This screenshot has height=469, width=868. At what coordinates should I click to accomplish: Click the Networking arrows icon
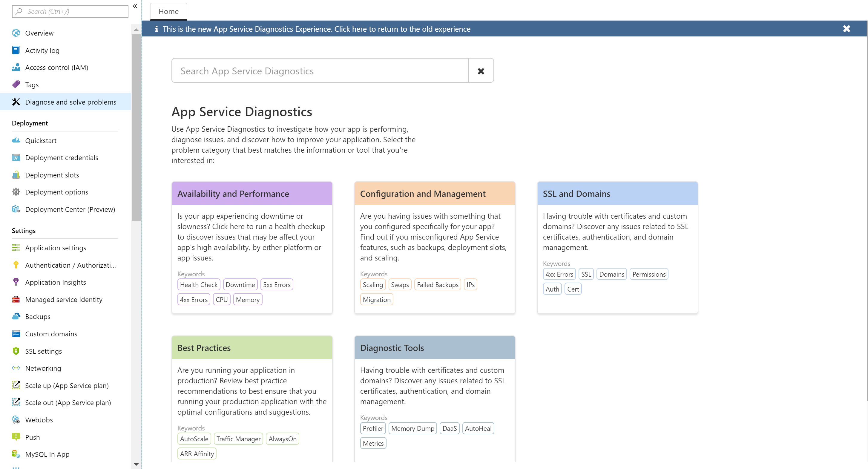pos(16,368)
